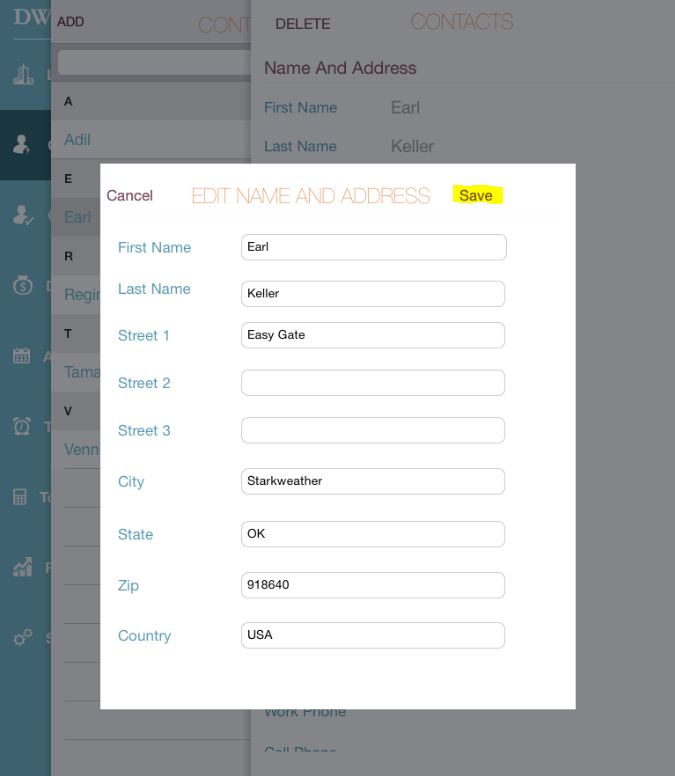Click the ADD button above contact list
Viewport: 675px width, 776px height.
coord(71,22)
